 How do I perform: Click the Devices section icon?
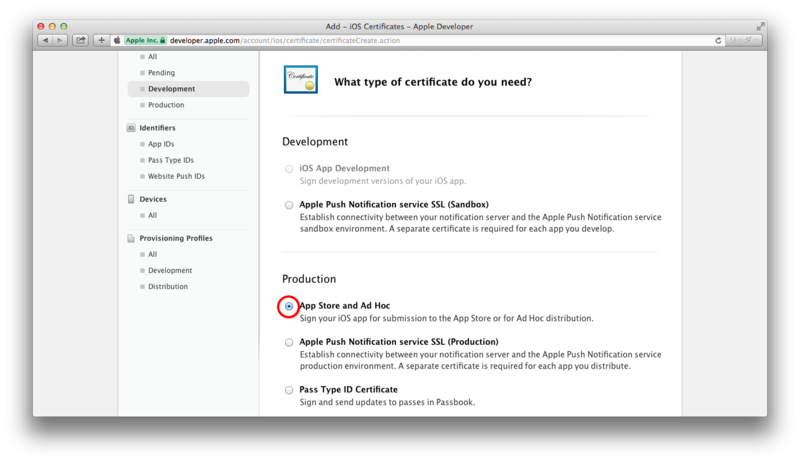click(131, 199)
